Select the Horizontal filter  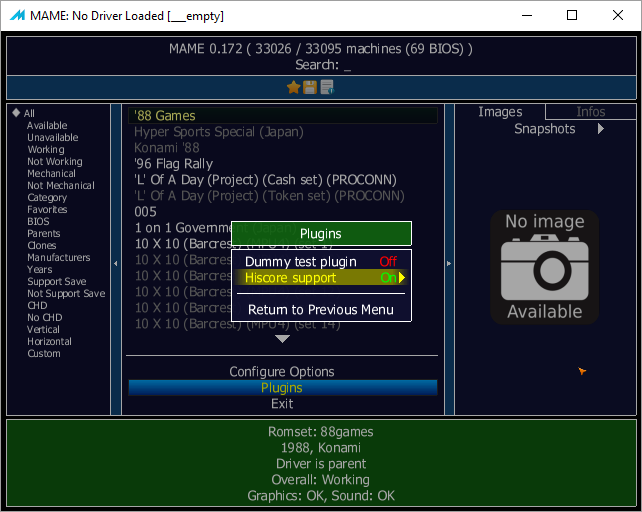pos(49,341)
